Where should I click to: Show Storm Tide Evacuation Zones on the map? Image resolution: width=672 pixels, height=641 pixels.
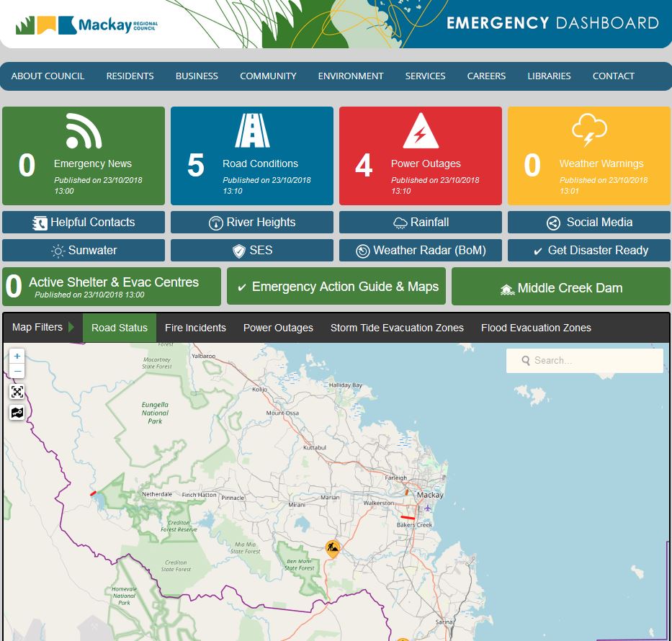tap(397, 328)
